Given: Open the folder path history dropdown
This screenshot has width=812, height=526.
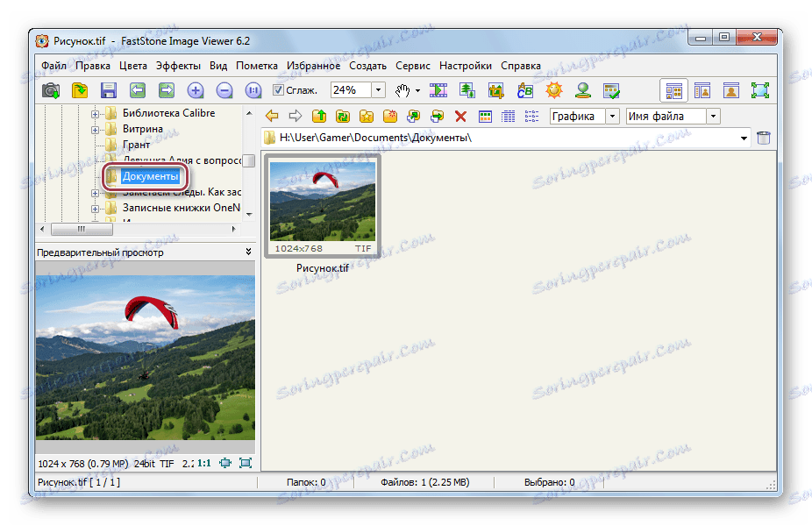Looking at the screenshot, I should 744,139.
